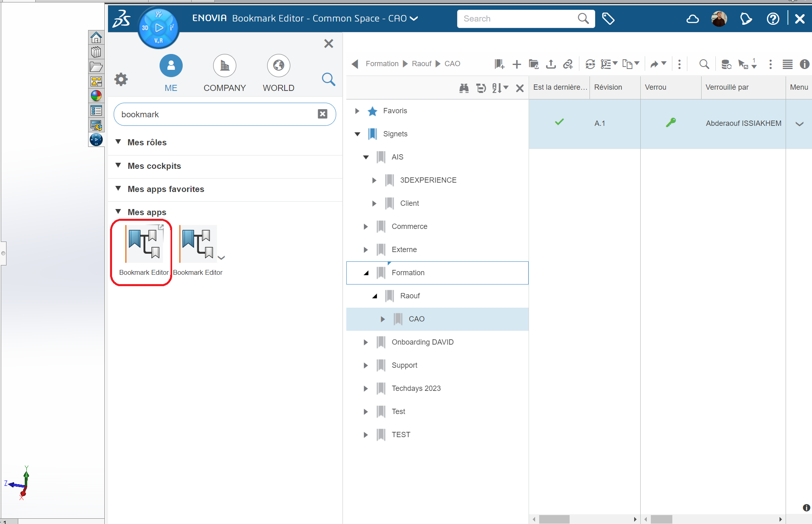Launch the second Bookmark Editor app tile
Screen dimensions: 812x524
click(x=198, y=250)
